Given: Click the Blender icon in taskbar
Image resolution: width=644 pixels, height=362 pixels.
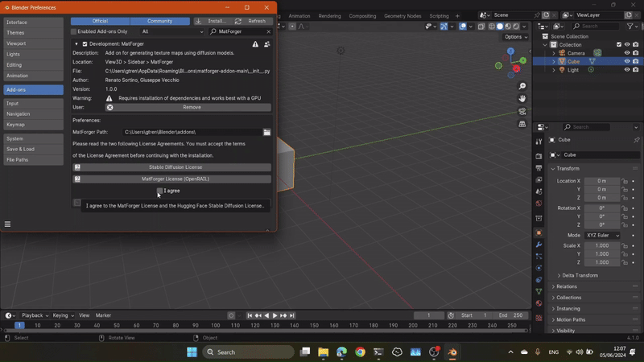Looking at the screenshot, I should click(452, 352).
